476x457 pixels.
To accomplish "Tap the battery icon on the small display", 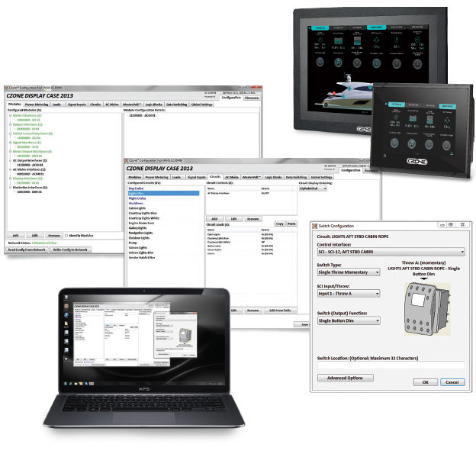I will coord(412,119).
